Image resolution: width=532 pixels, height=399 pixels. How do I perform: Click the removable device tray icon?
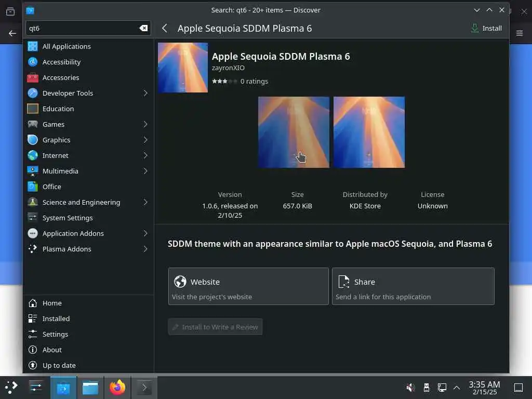click(x=427, y=387)
